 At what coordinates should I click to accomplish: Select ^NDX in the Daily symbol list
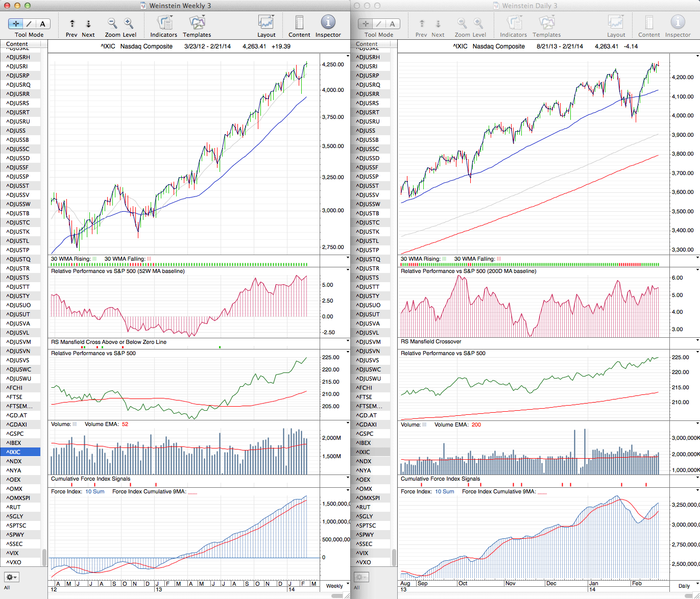click(x=365, y=461)
